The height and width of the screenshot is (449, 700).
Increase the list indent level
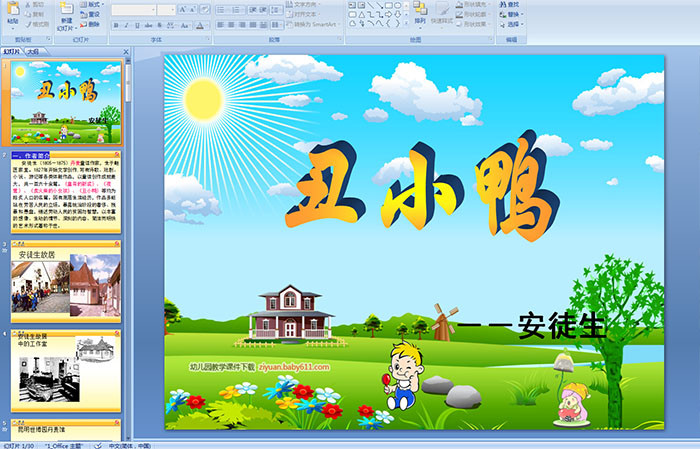coord(263,10)
